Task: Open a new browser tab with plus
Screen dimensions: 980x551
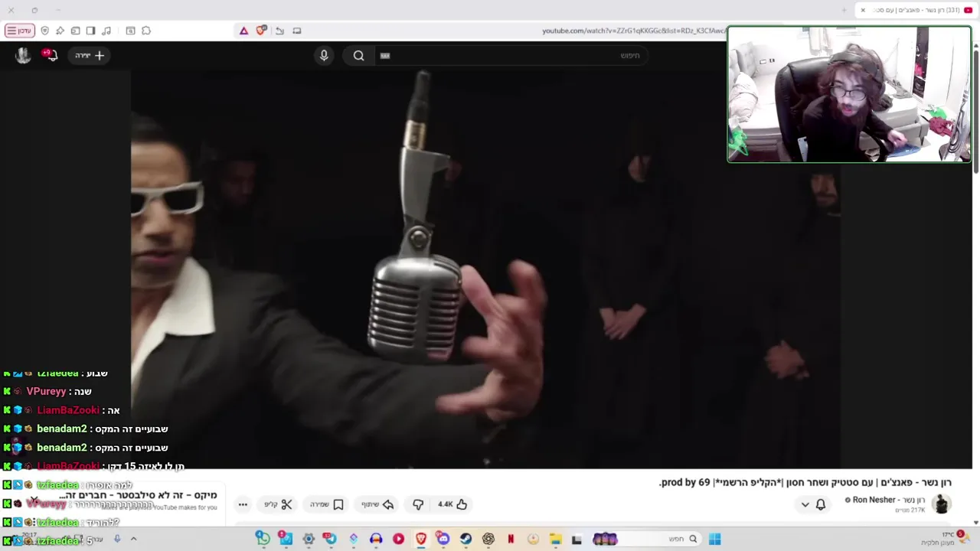Action: click(x=844, y=10)
